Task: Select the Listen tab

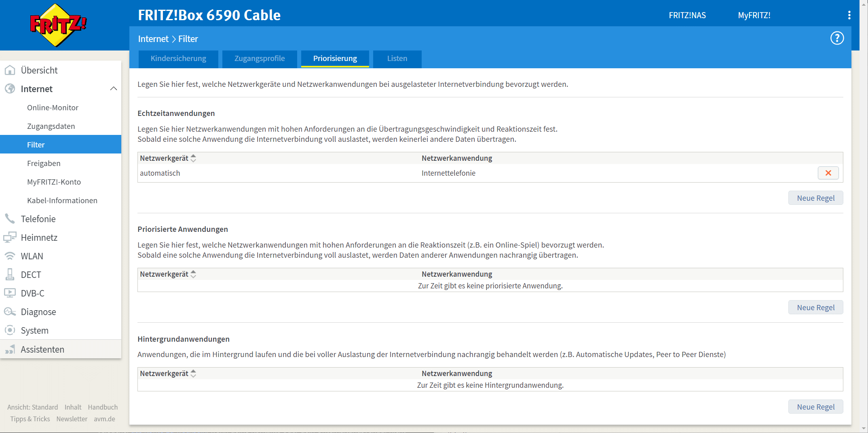Action: (x=397, y=59)
